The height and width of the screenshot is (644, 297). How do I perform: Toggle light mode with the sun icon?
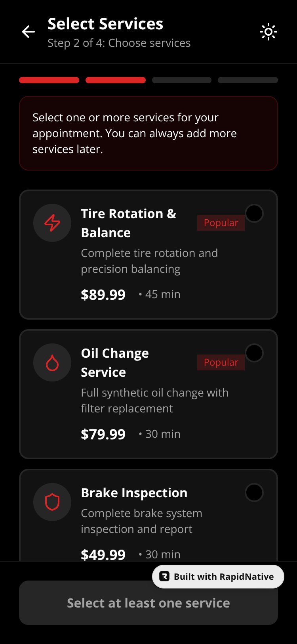click(x=268, y=32)
